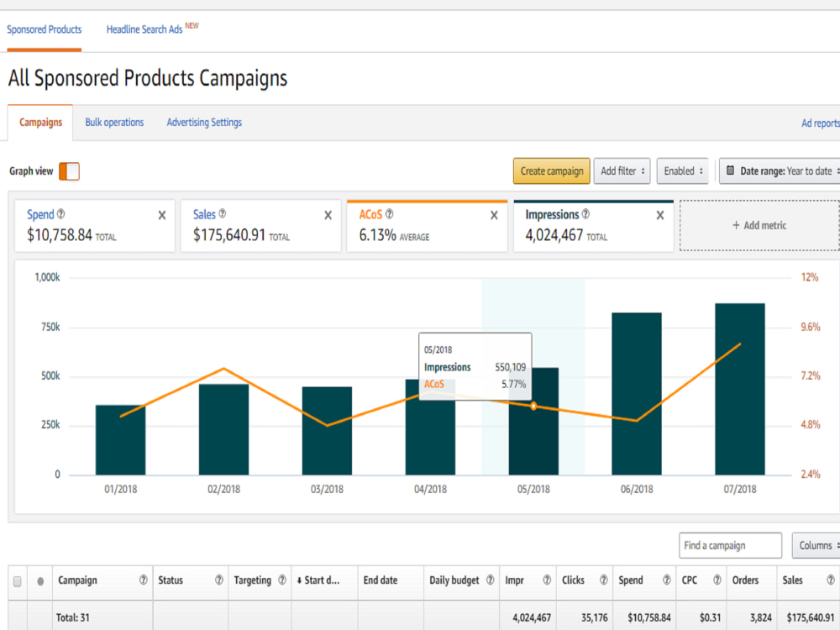The height and width of the screenshot is (630, 840).
Task: Remove the Sales metric card with X
Action: click(328, 215)
